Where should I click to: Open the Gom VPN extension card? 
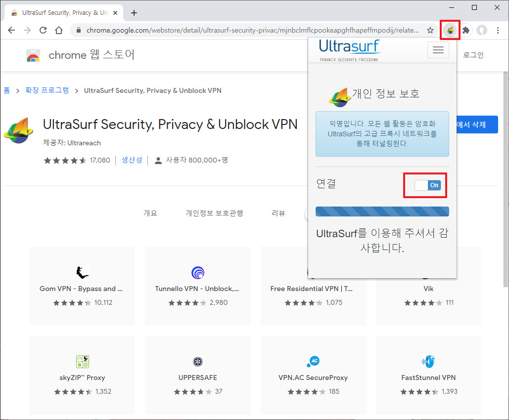click(82, 286)
